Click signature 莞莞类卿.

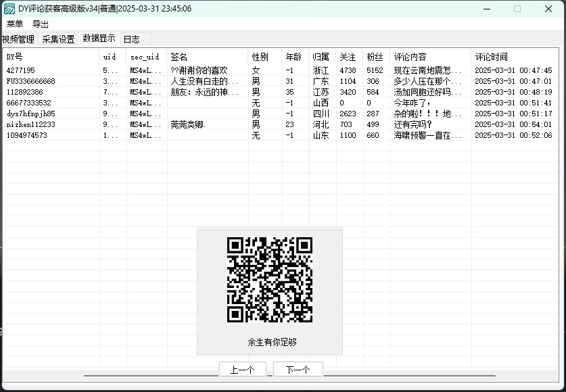[188, 124]
